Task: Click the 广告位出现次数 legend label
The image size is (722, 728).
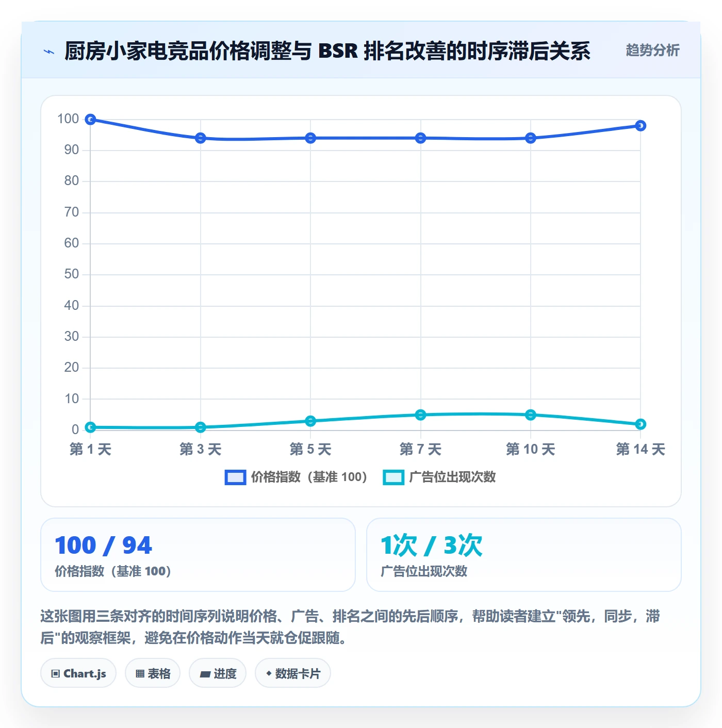Action: click(452, 477)
